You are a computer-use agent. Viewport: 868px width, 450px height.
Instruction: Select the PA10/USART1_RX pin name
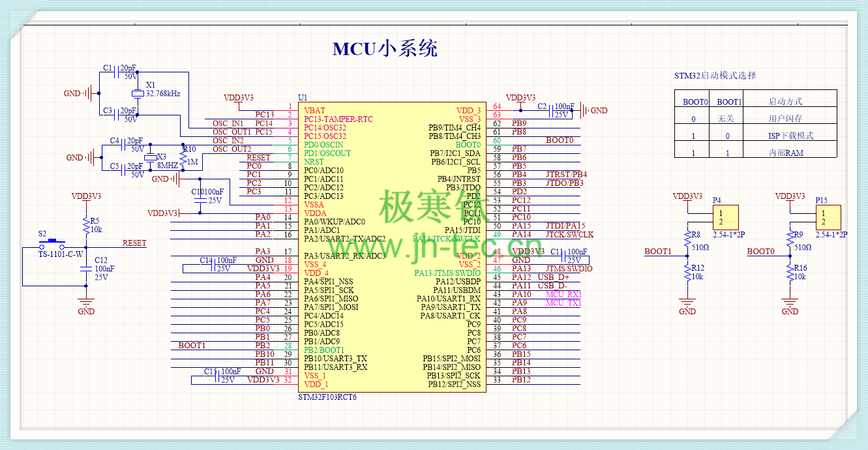tap(449, 298)
